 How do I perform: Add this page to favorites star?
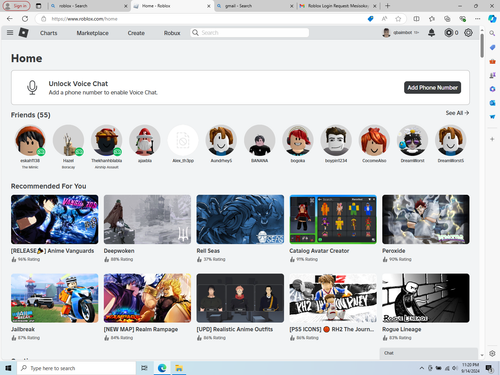coord(398,19)
